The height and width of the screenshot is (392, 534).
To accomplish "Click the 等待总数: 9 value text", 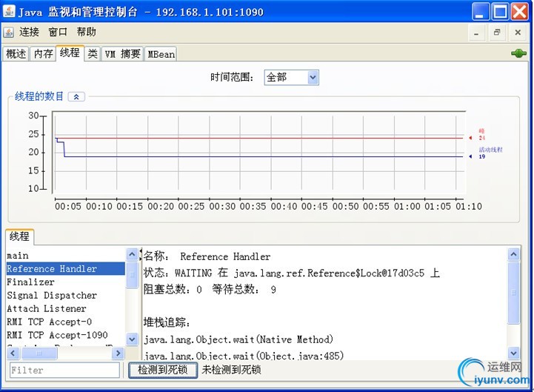I will [x=244, y=290].
